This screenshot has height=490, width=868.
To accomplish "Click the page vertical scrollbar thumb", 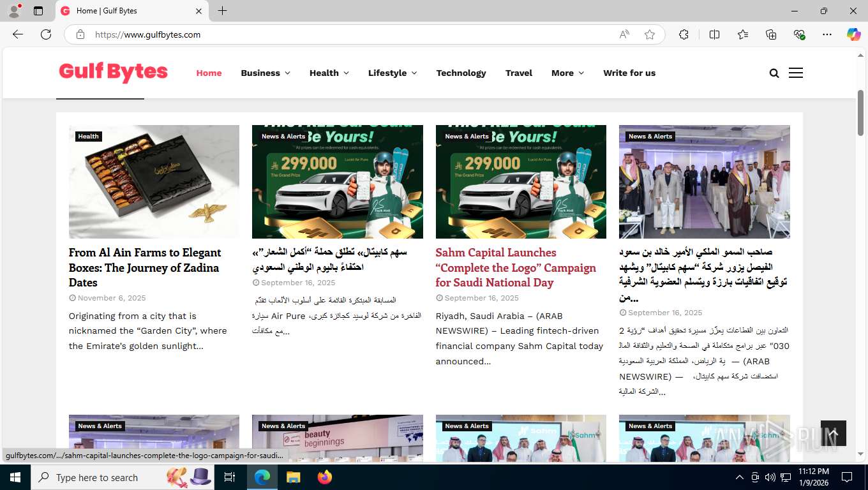I will pyautogui.click(x=860, y=112).
